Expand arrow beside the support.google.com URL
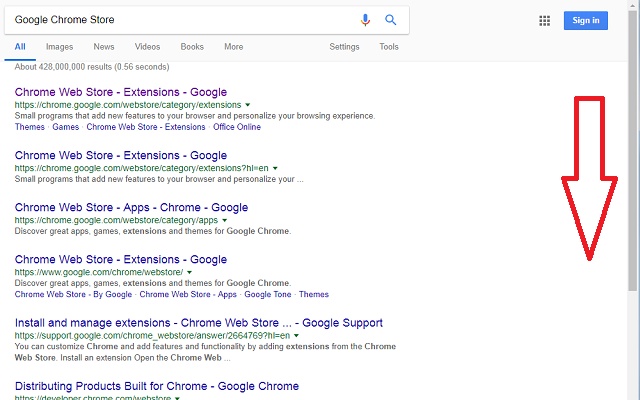 pos(296,336)
